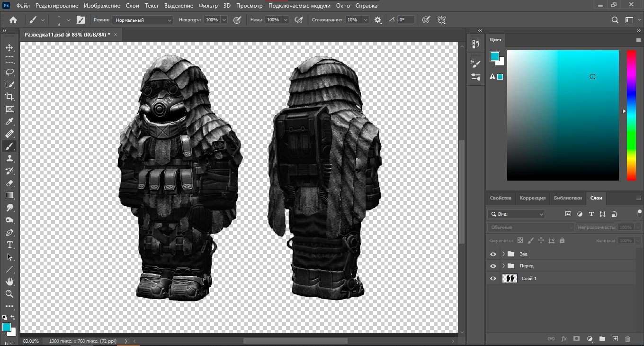The image size is (644, 346).
Task: Switch to the Библиотеки tab
Action: point(567,198)
